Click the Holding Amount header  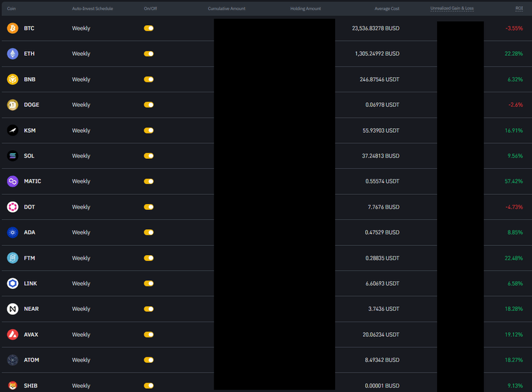(x=305, y=9)
